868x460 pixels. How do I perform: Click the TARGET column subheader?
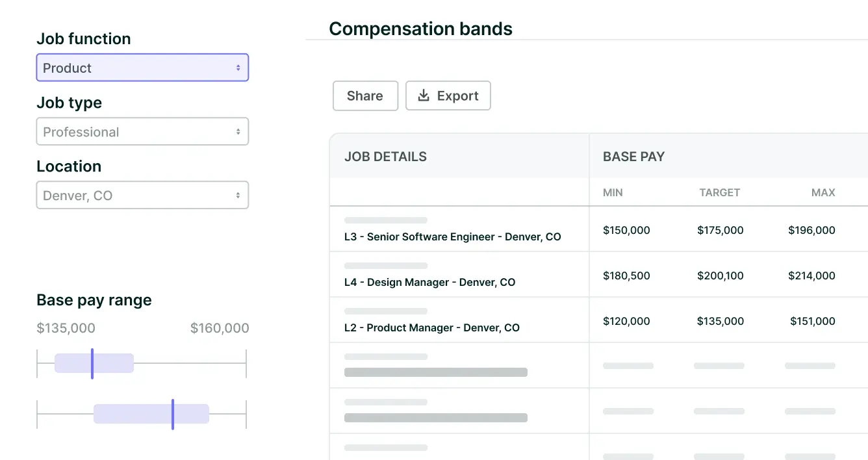pyautogui.click(x=719, y=192)
